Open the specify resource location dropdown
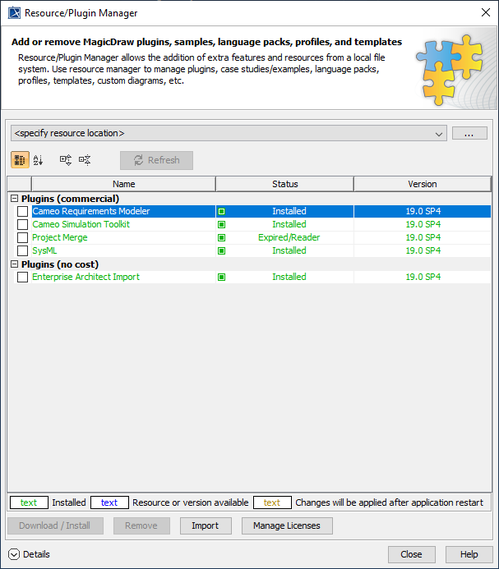Image resolution: width=499 pixels, height=569 pixels. point(229,134)
